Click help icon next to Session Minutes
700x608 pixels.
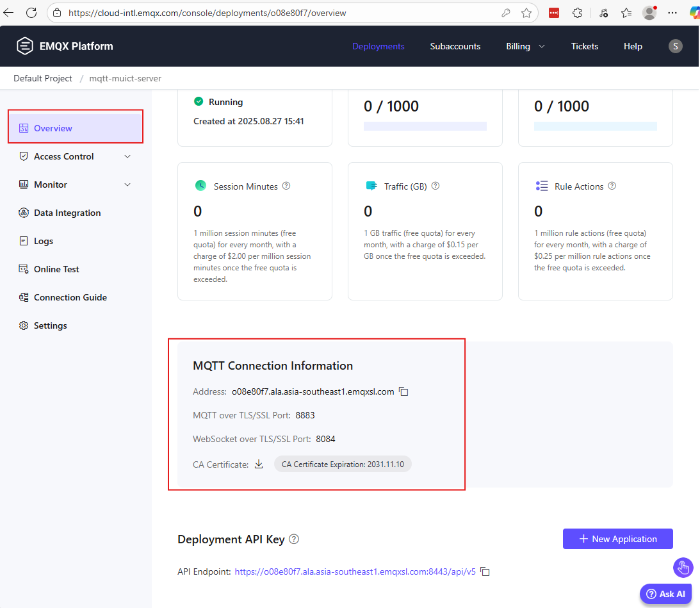pos(286,186)
